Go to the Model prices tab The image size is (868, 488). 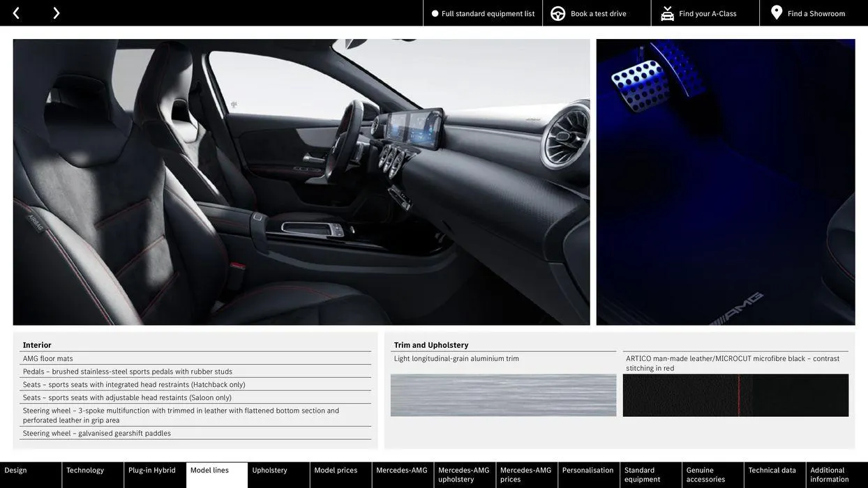point(336,471)
